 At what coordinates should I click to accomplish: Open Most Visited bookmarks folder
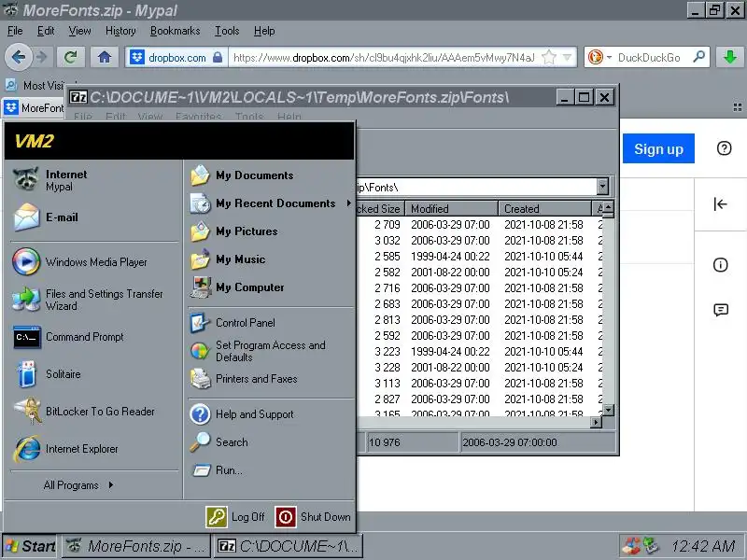click(35, 85)
